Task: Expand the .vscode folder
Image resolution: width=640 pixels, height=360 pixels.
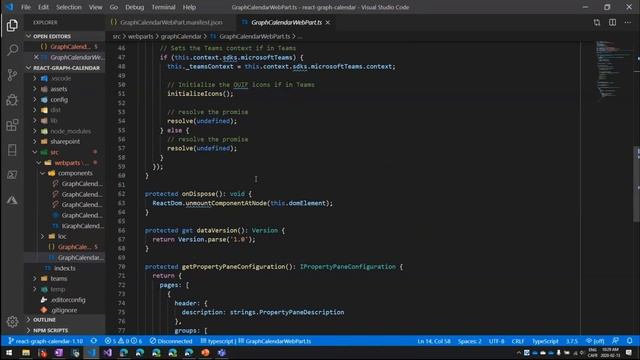Action: [64, 78]
